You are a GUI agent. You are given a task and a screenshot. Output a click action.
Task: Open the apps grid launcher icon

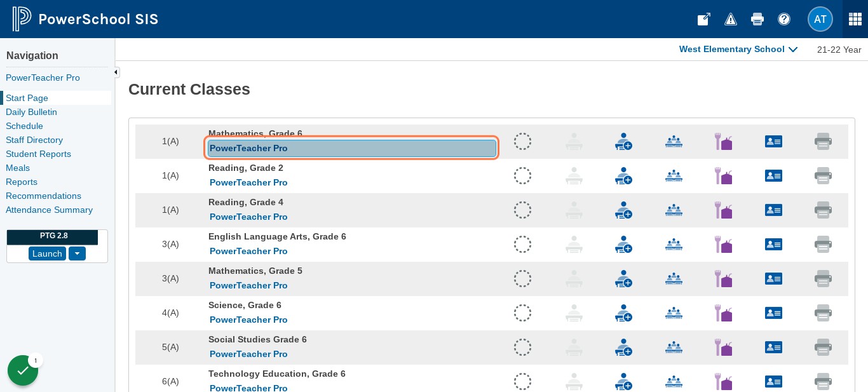855,19
